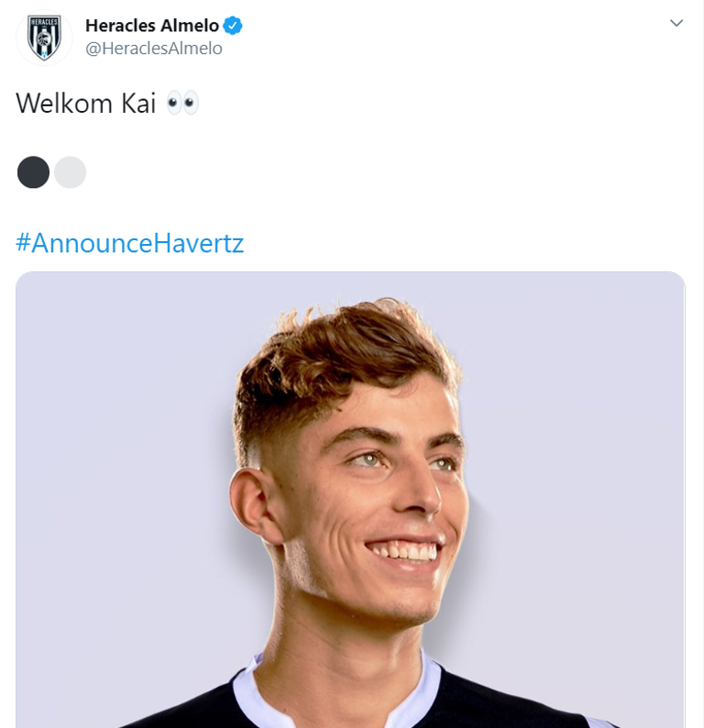704x728 pixels.
Task: Click the eyes emoji after "Welkom Kai"
Action: 182,103
